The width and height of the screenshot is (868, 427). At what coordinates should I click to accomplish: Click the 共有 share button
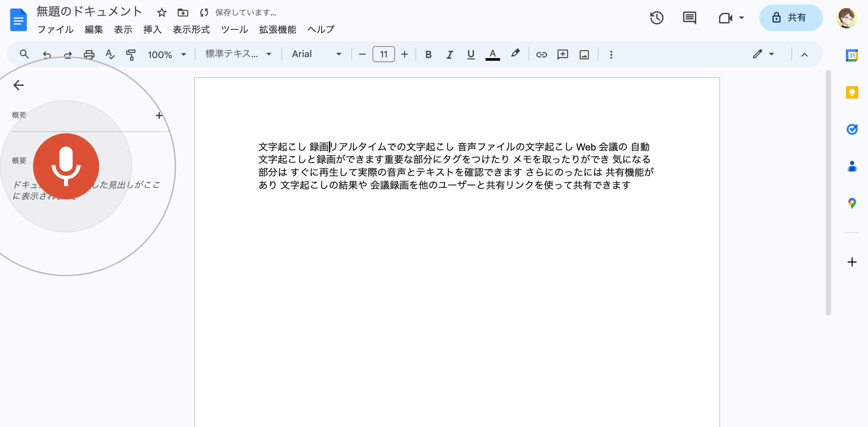pyautogui.click(x=790, y=18)
